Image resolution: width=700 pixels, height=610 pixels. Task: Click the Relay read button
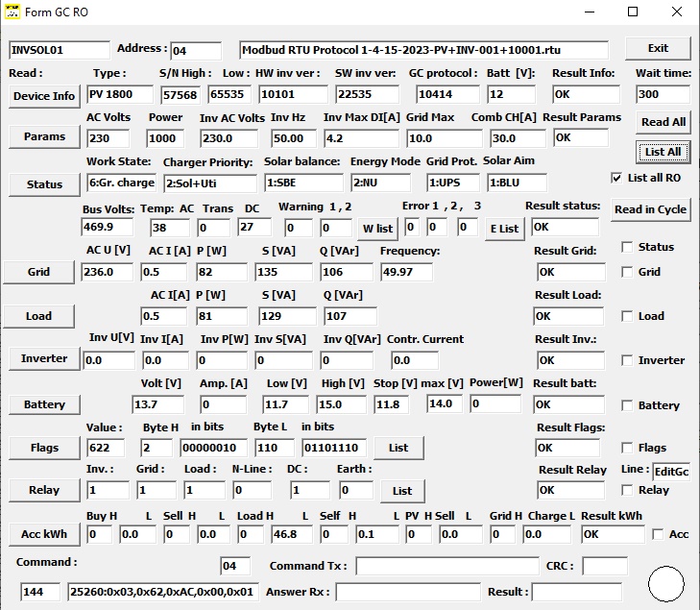pyautogui.click(x=44, y=490)
